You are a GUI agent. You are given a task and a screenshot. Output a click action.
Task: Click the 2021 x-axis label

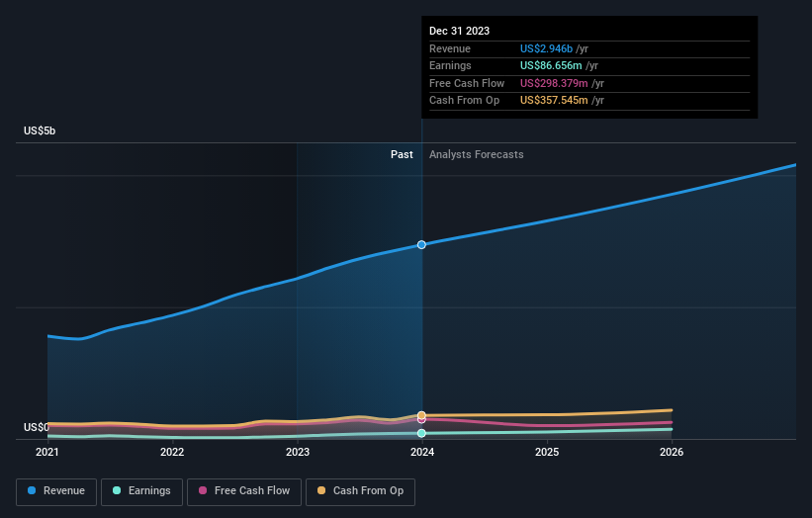[x=47, y=453]
